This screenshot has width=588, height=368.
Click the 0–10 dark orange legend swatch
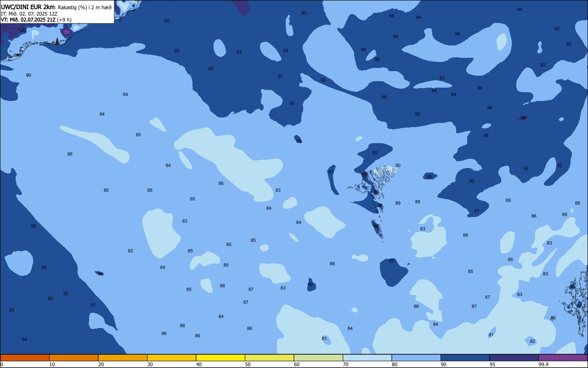(25, 357)
